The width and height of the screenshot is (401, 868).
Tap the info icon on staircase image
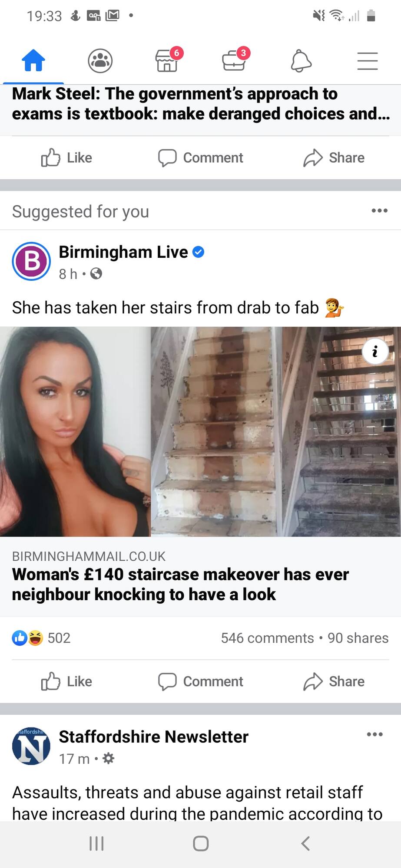[x=375, y=351]
